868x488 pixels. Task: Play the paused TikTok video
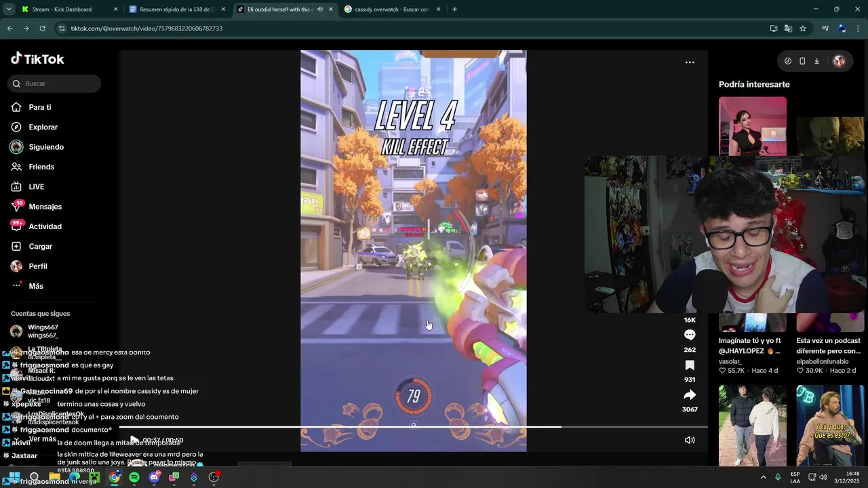coord(134,441)
